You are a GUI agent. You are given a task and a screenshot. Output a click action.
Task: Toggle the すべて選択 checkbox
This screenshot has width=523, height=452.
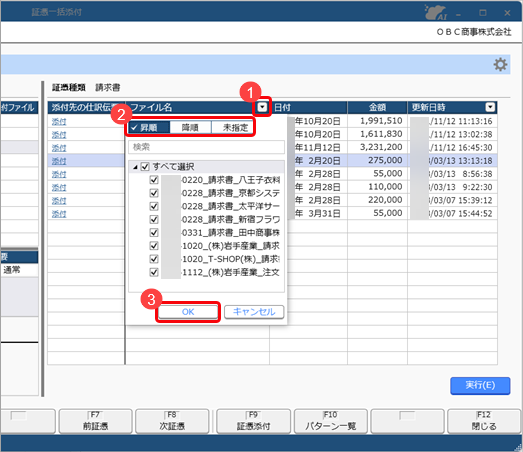pos(145,166)
